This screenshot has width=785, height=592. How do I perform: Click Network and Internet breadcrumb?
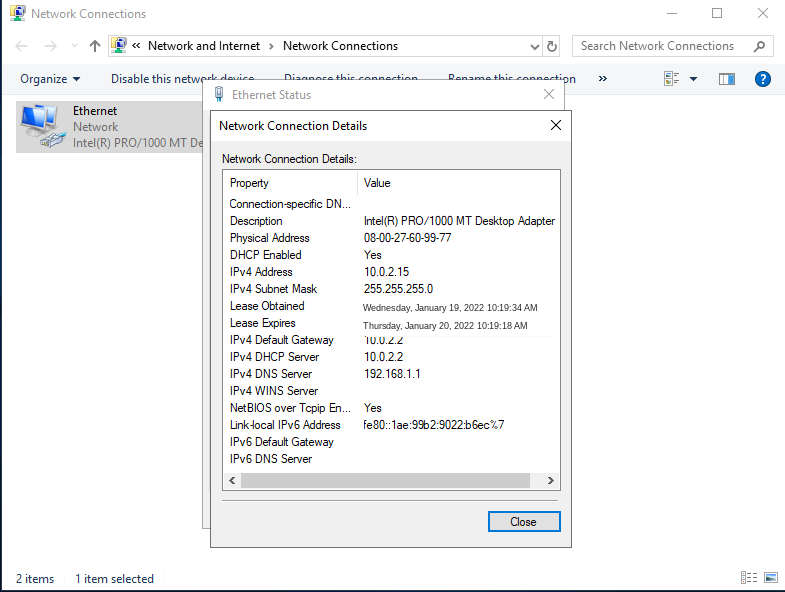(x=204, y=46)
